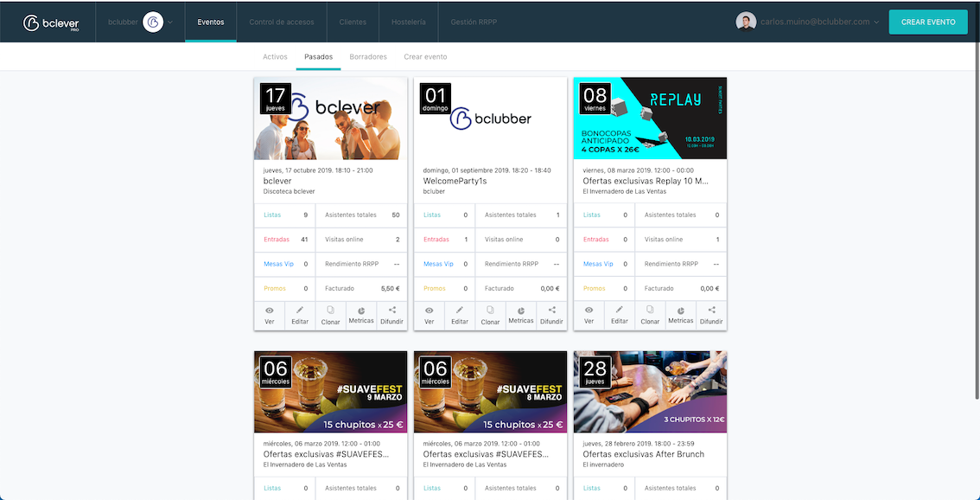Open Mesas Vip on the Replay event card
The width and height of the screenshot is (980, 500).
(x=598, y=264)
